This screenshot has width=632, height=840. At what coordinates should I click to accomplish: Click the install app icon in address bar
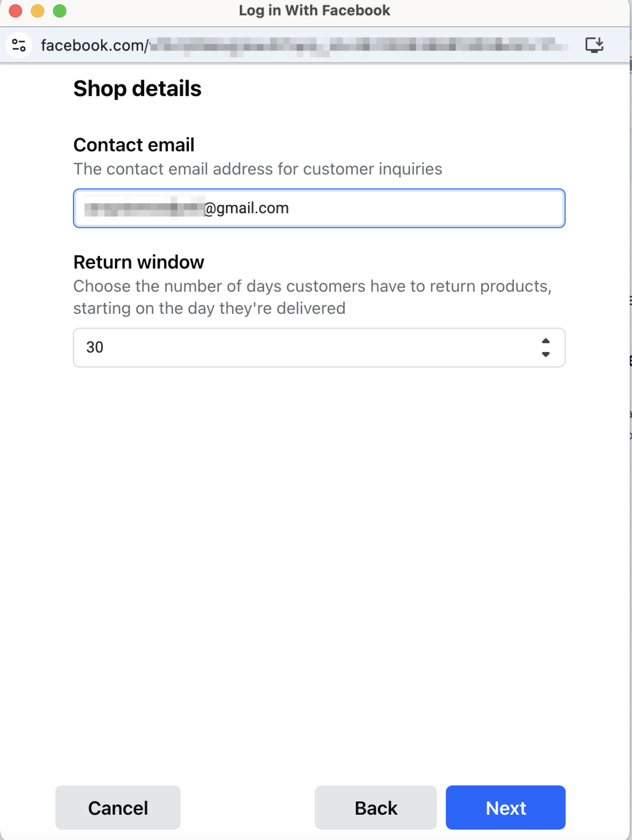point(594,45)
